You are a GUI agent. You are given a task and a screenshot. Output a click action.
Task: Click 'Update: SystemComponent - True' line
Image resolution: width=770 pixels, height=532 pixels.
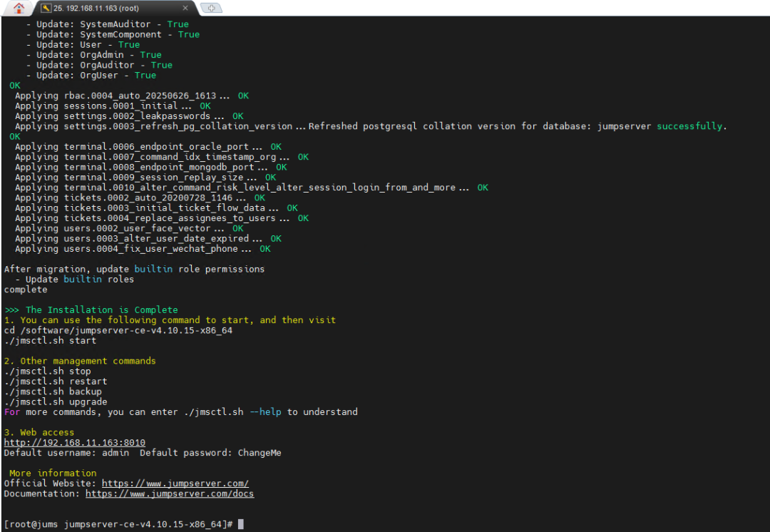(113, 34)
